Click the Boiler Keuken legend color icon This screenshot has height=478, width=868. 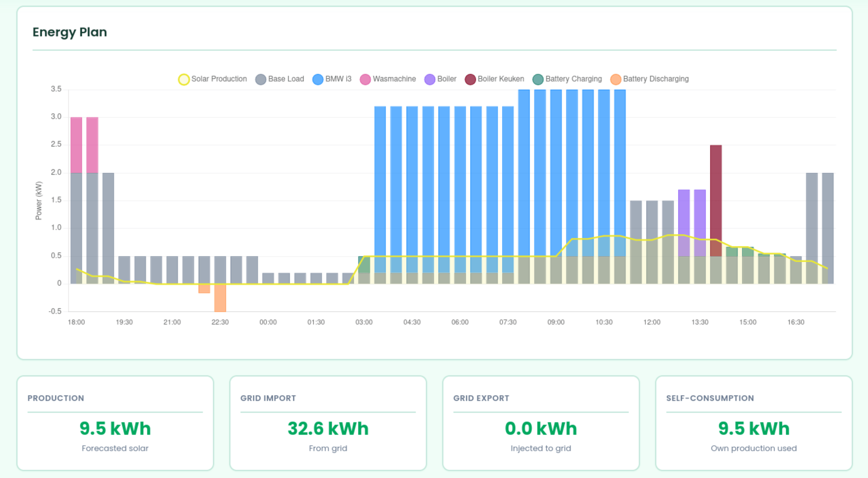point(470,79)
